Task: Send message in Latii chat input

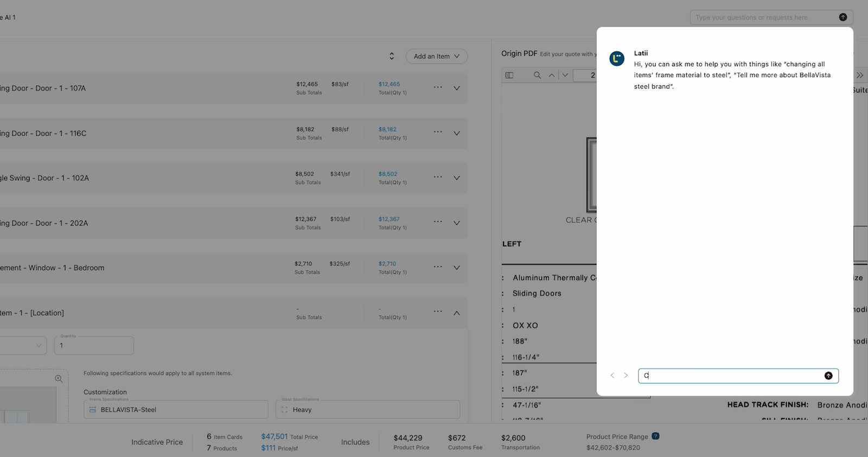Action: (828, 376)
